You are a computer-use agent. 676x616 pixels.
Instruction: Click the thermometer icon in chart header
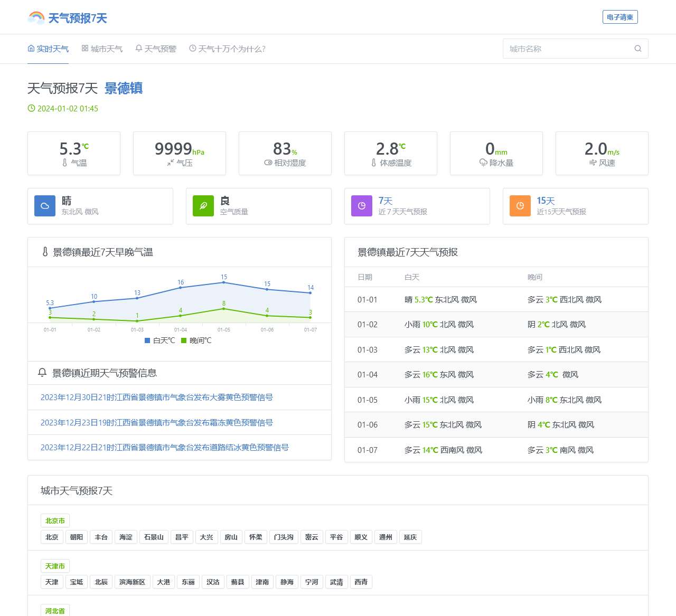45,252
